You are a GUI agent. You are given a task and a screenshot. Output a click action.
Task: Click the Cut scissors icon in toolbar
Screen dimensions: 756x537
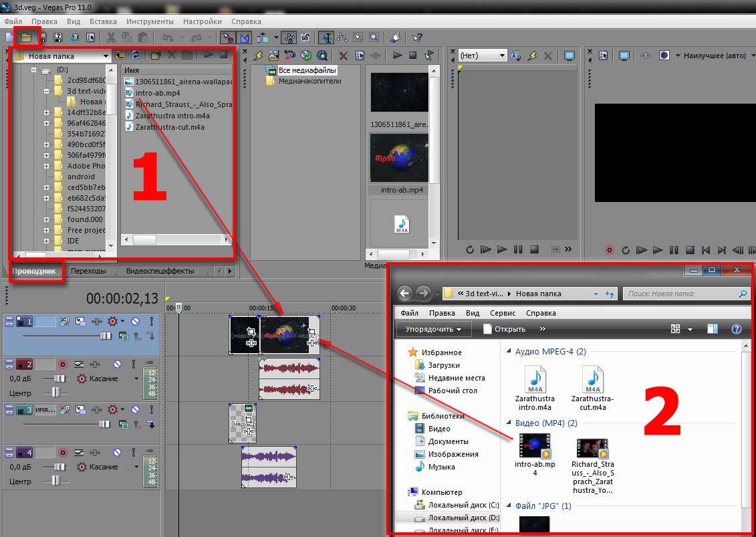tap(110, 37)
